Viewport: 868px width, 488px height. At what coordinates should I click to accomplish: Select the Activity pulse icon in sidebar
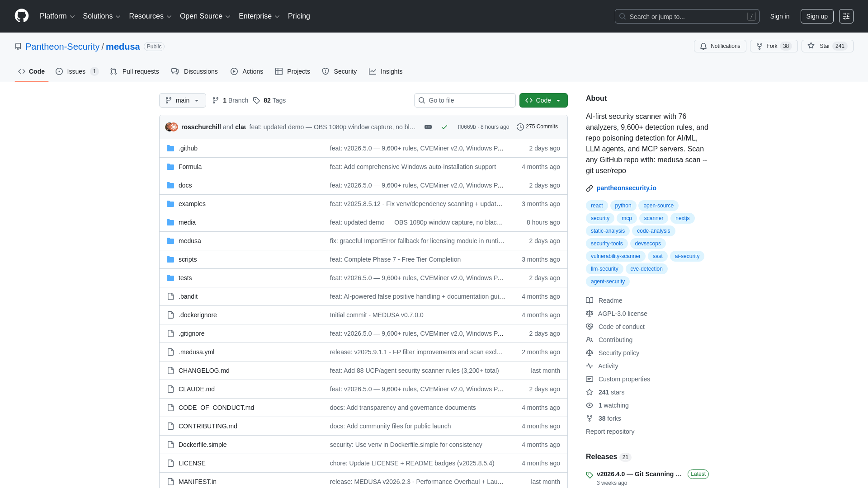coord(590,366)
